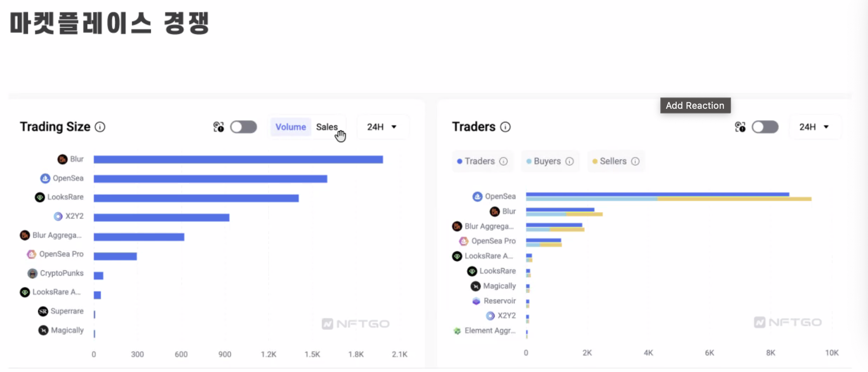This screenshot has height=372, width=868.
Task: Click the LooksRare logo in the Traders chart
Action: tap(472, 271)
